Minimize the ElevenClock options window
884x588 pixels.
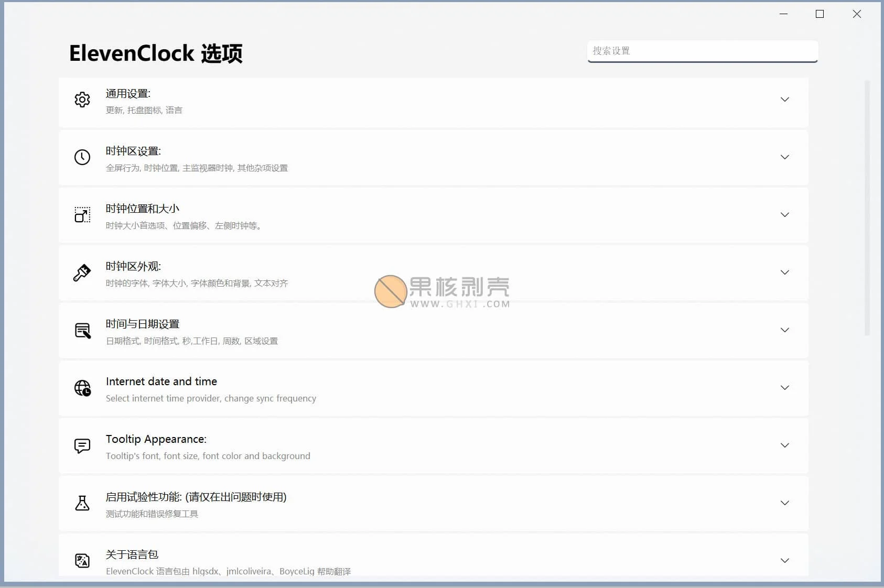pyautogui.click(x=784, y=14)
